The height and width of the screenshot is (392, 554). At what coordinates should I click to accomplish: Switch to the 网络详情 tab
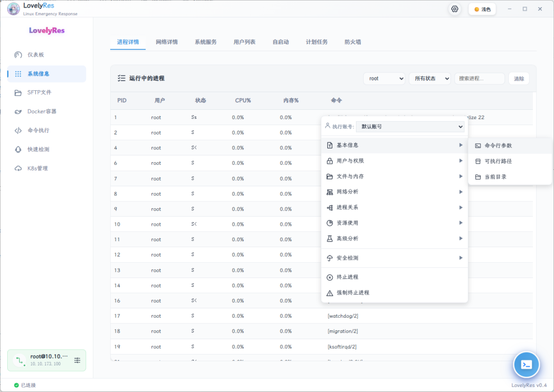pyautogui.click(x=167, y=42)
